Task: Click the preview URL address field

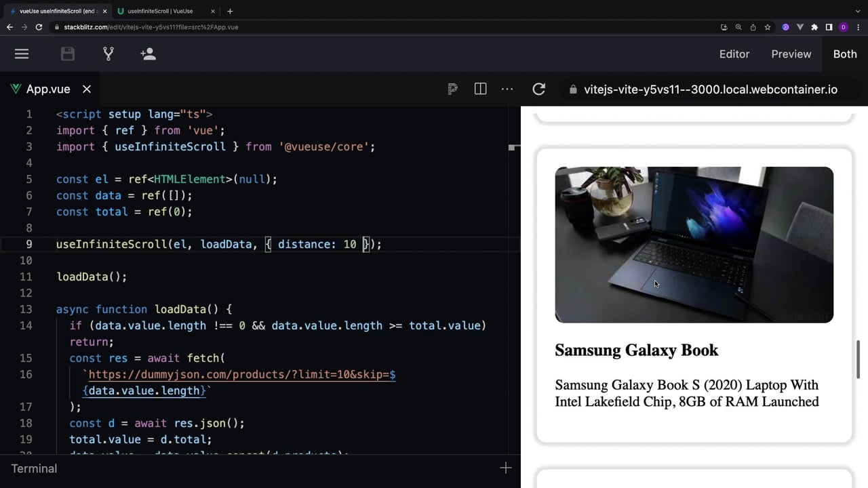Action: (711, 89)
